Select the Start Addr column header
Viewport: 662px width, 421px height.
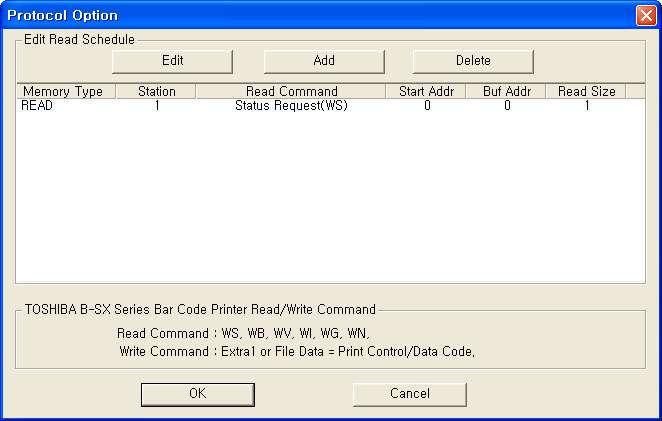pos(426,91)
